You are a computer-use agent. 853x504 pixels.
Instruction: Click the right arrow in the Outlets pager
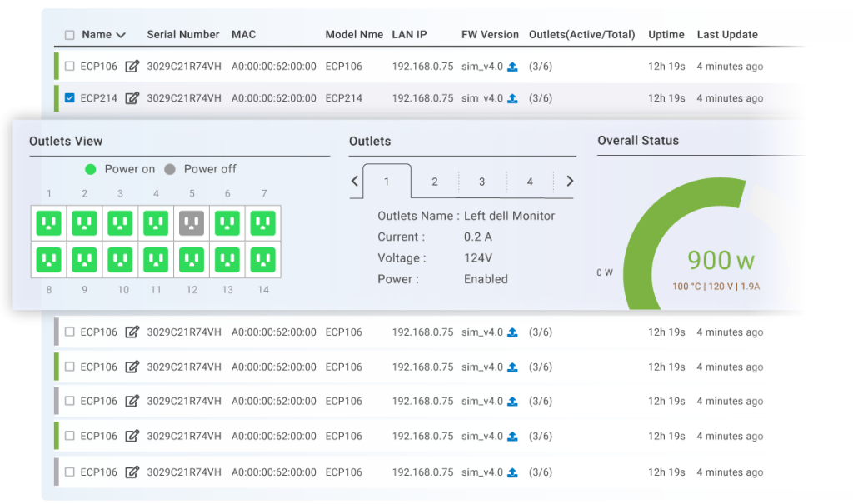571,181
